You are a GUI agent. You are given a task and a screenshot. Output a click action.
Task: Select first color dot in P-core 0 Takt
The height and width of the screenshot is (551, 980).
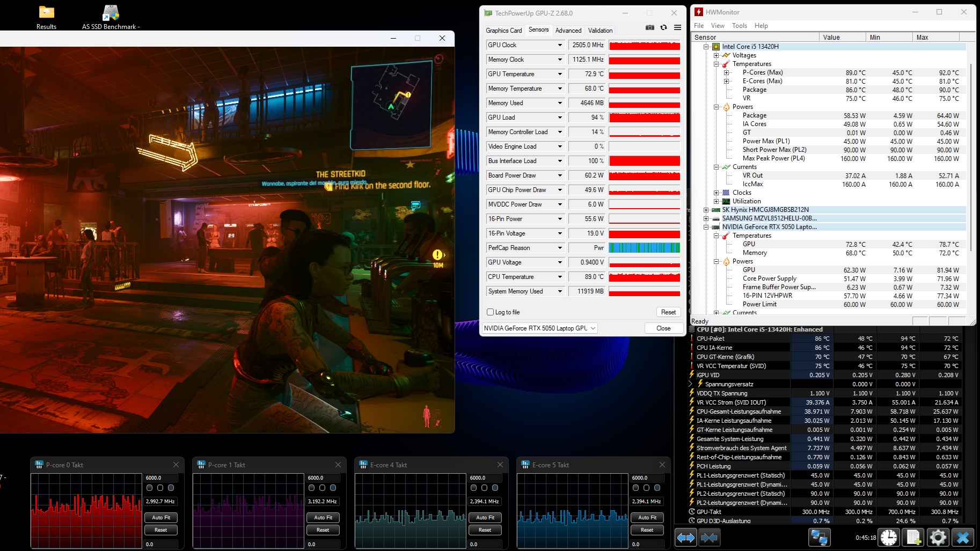[x=150, y=488]
